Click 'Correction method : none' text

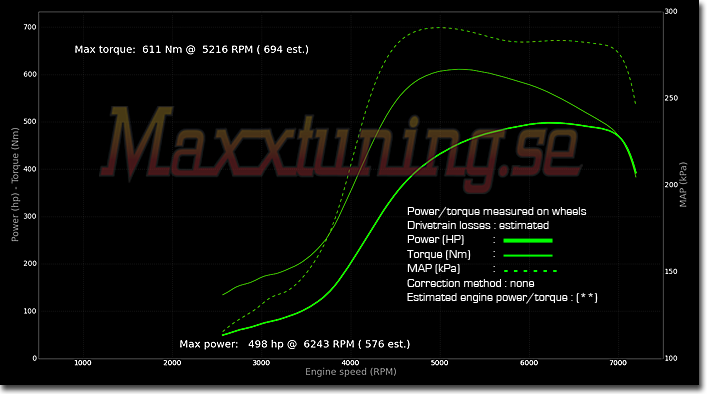(470, 283)
